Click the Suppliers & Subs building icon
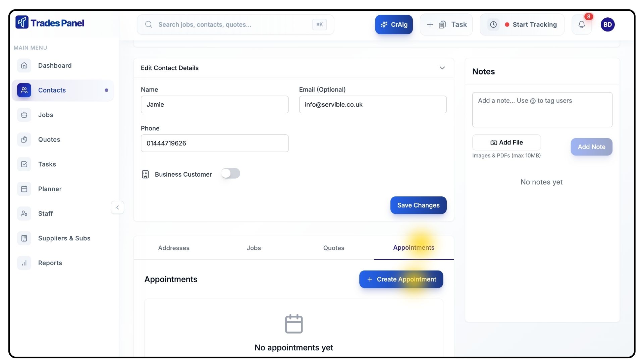The height and width of the screenshot is (362, 644). 24,238
